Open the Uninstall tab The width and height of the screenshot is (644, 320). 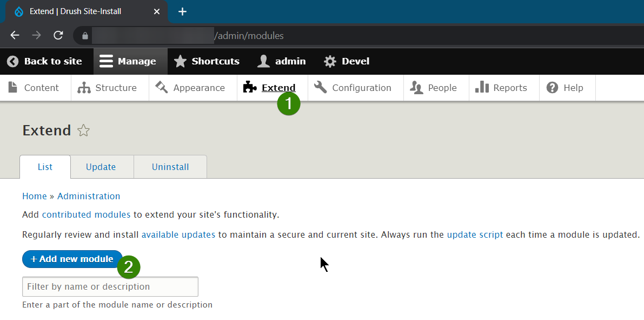click(x=170, y=167)
